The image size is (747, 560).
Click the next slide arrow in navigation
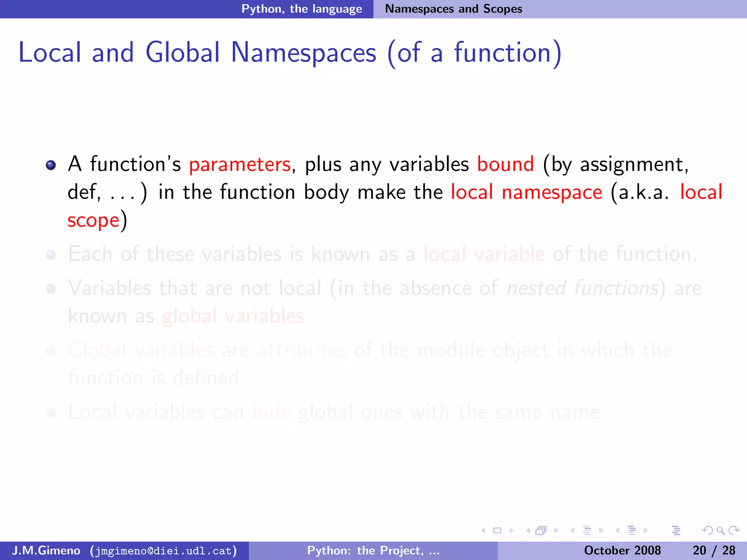pyautogui.click(x=511, y=530)
